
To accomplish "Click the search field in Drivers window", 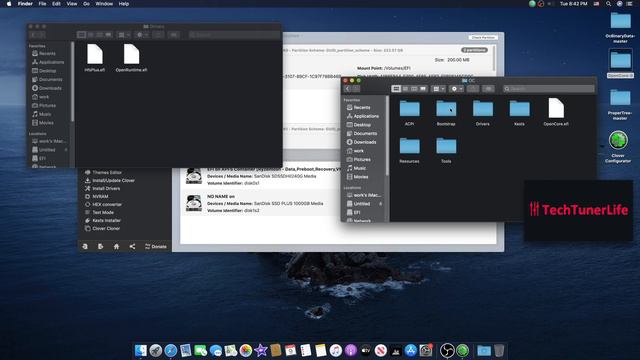I will tap(233, 35).
